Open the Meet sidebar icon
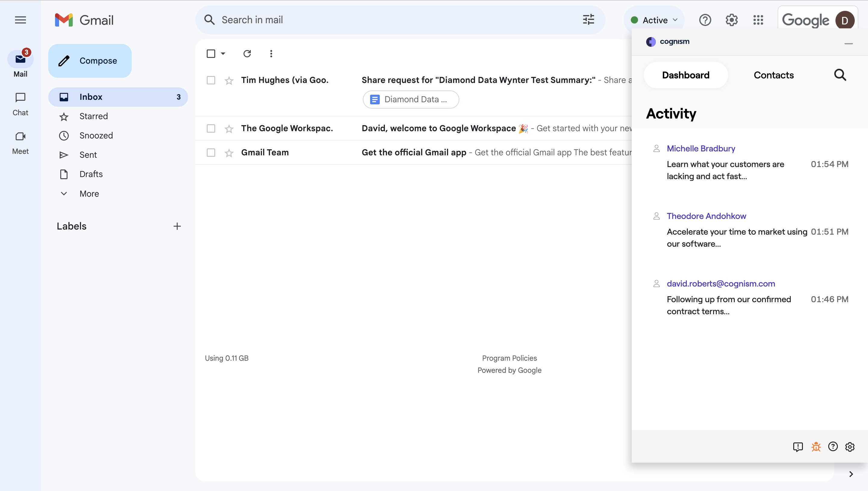The height and width of the screenshot is (491, 868). [20, 137]
